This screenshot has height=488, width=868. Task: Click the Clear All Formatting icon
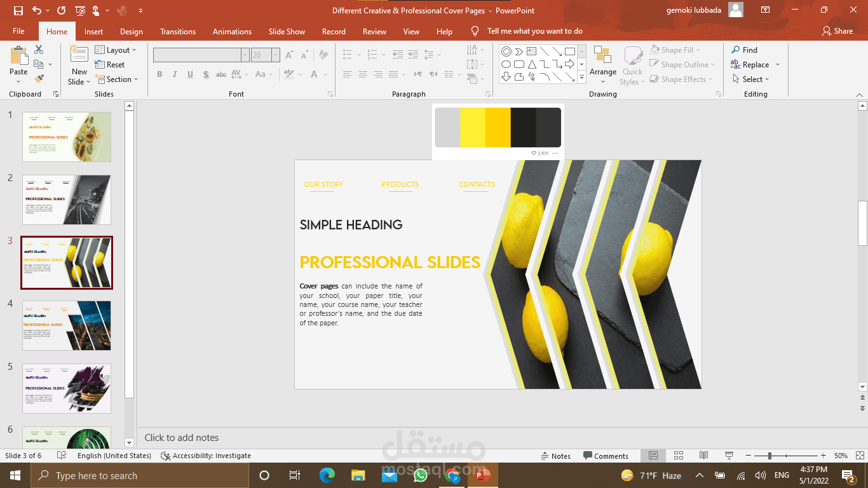pos(324,55)
